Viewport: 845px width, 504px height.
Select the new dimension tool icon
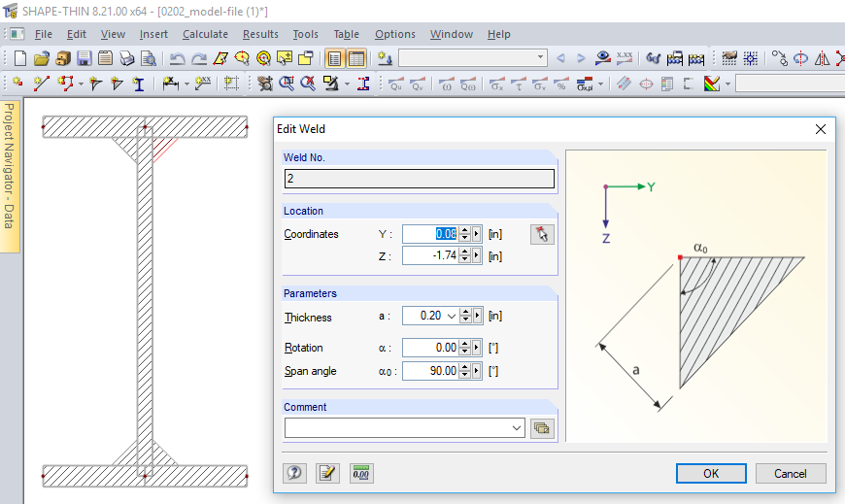[170, 84]
